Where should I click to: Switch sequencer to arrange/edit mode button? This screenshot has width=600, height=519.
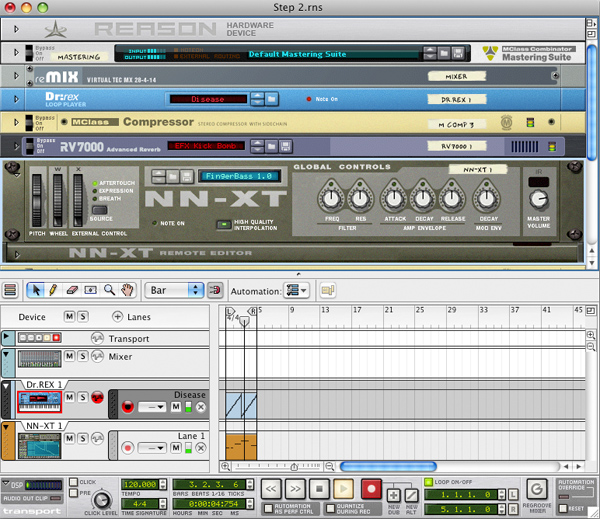pyautogui.click(x=10, y=290)
